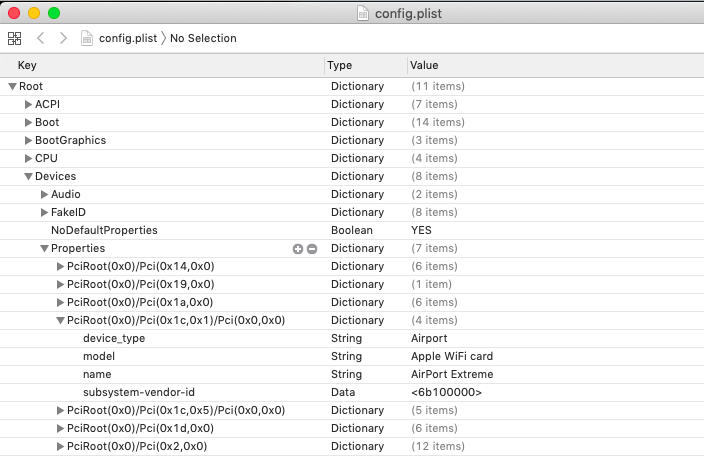Viewport: 704px width, 457px height.
Task: Expand the ACPI dictionary
Action: [x=28, y=104]
